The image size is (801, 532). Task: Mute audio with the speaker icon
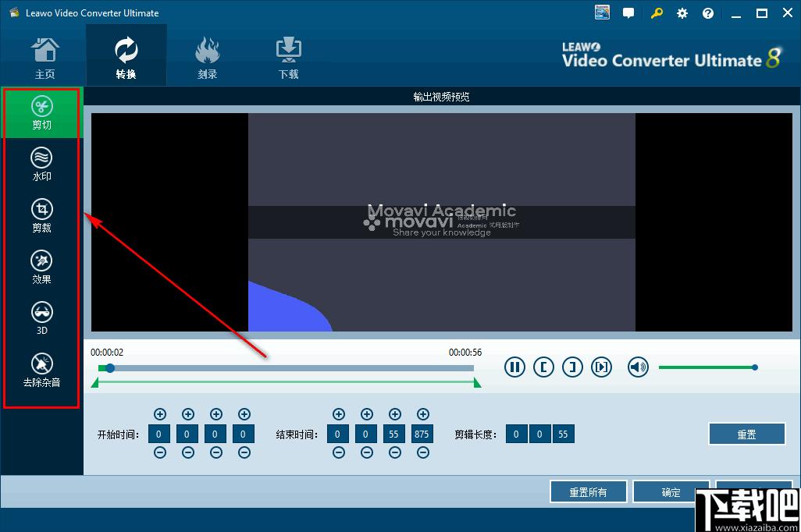[x=638, y=367]
